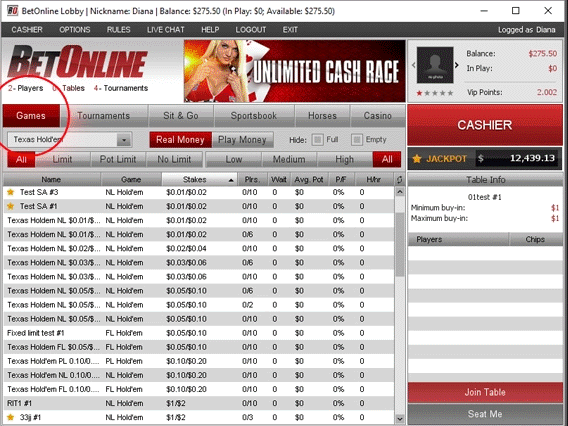
Task: Click the favorite star beside Test SA #3
Action: (11, 192)
